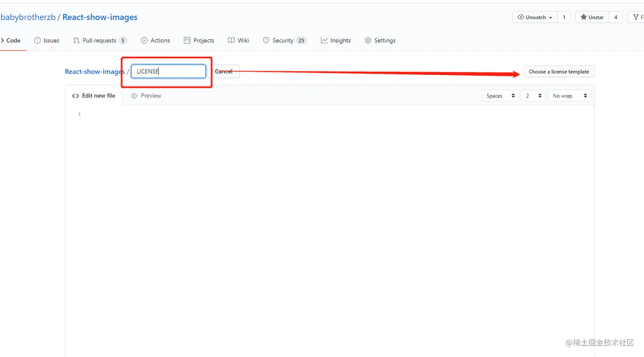This screenshot has height=357, width=644.
Task: Click the eye icon on Unwatch
Action: 520,17
